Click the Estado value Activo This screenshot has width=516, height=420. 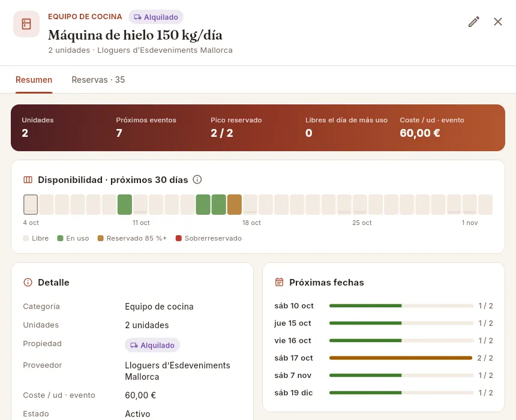137,414
